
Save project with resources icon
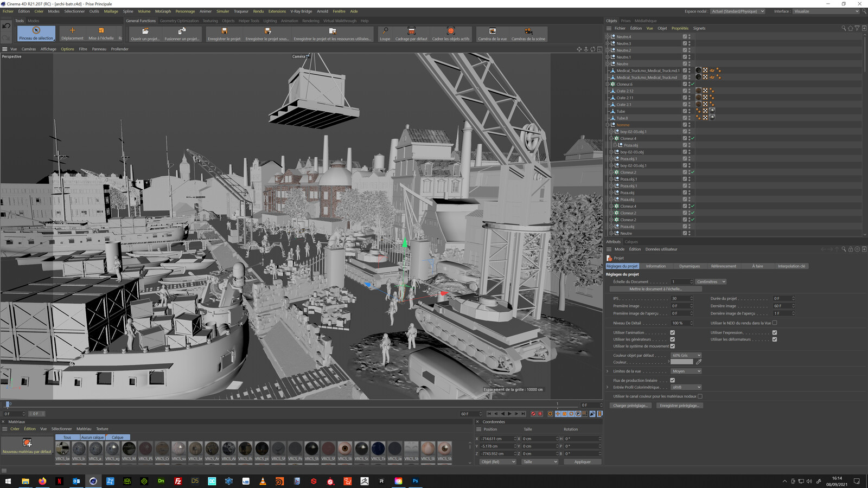(x=332, y=34)
